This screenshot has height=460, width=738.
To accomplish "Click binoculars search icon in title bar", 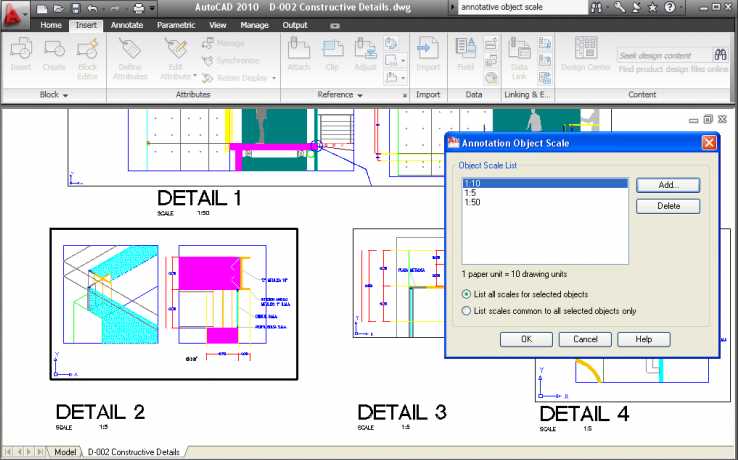I will point(597,8).
